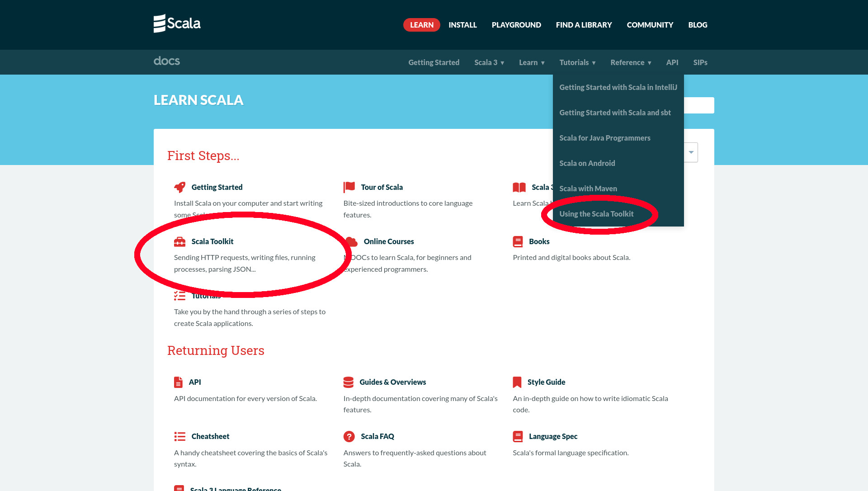Click the Style Guide bookmark icon
868x491 pixels.
point(517,382)
